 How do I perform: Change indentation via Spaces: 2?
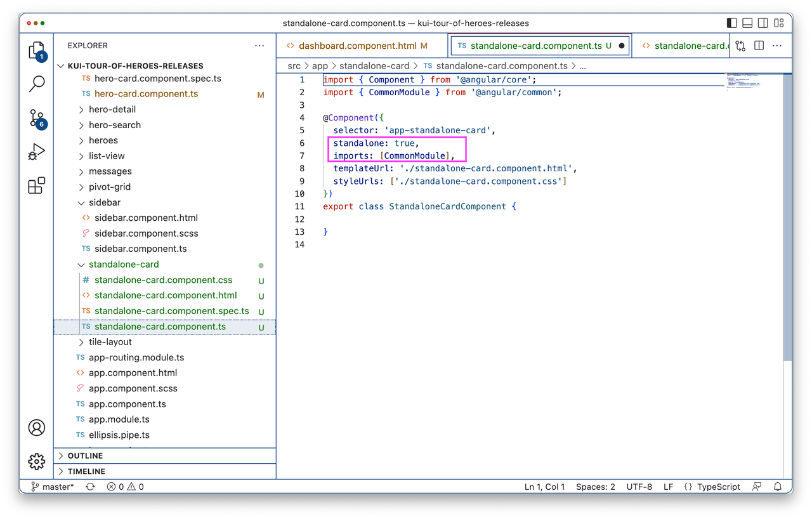coord(596,487)
